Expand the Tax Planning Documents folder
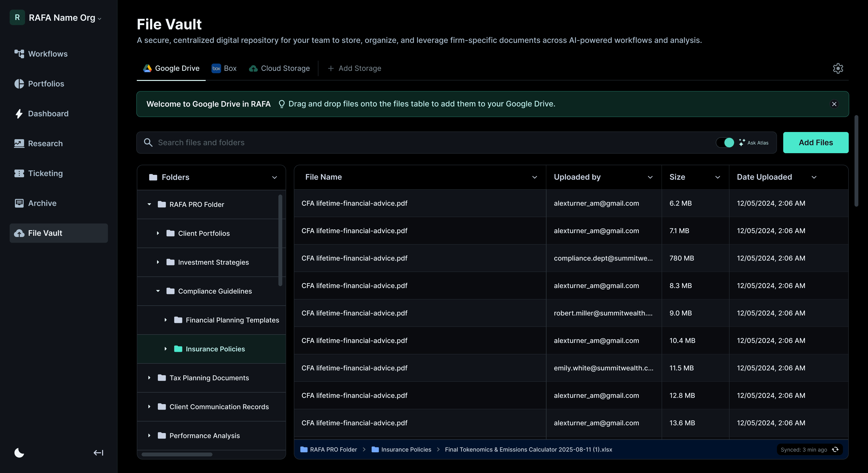868x473 pixels. click(x=149, y=378)
